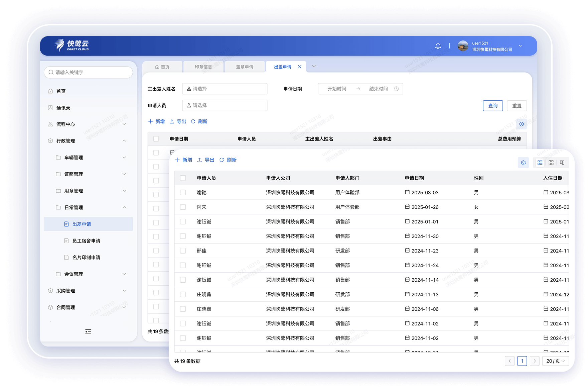Switch to list view layout icon

tap(540, 163)
